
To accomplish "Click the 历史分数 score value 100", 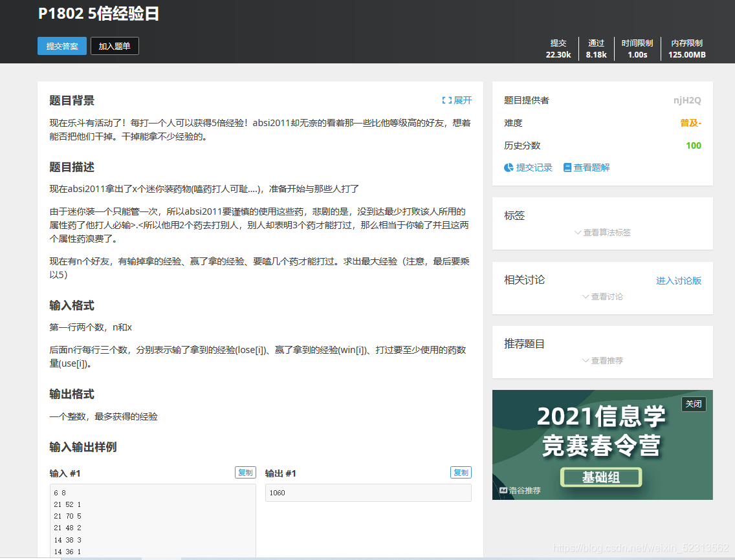I will (x=694, y=145).
